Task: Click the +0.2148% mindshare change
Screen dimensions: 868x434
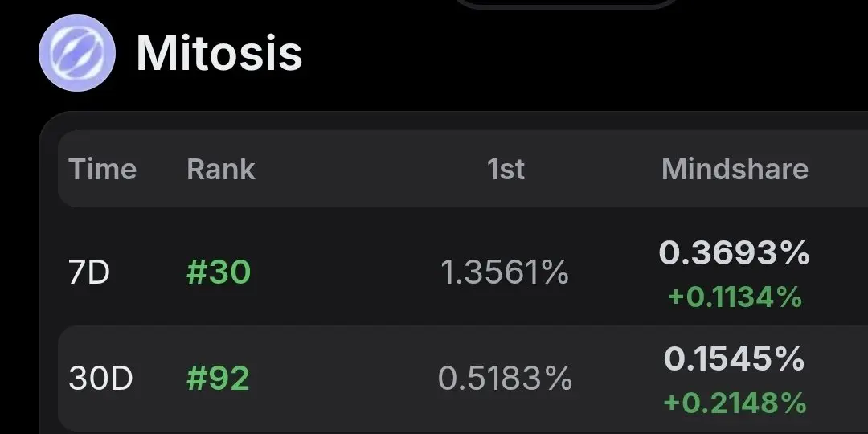Action: pos(735,403)
